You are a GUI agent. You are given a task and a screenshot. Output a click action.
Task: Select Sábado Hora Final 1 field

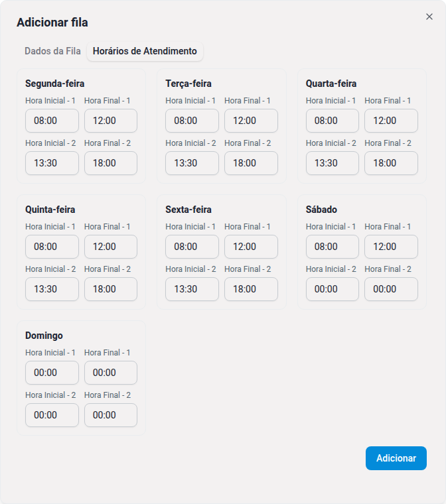(391, 247)
